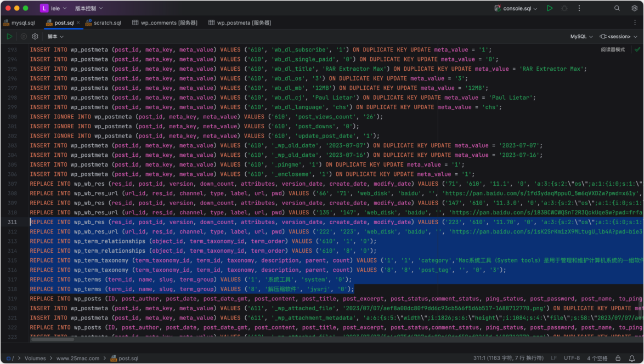Image resolution: width=644 pixels, height=364 pixels.
Task: Click the 311:1 cursor position indicator
Action: (508, 359)
